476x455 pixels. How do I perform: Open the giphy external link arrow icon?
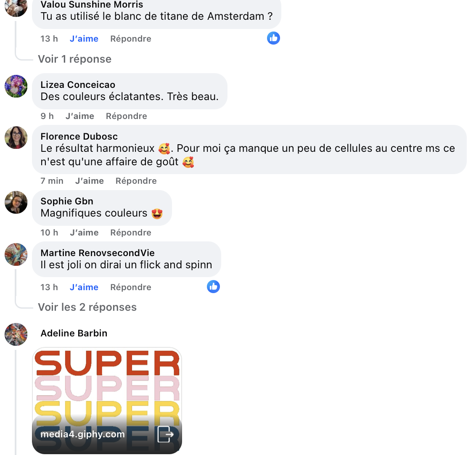pyautogui.click(x=166, y=434)
